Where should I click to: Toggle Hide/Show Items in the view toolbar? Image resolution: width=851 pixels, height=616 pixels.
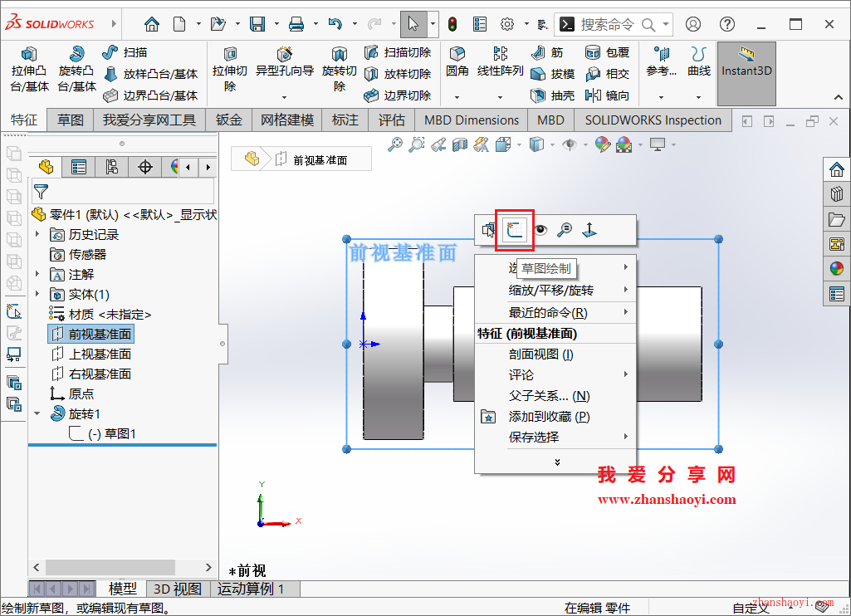[x=570, y=144]
